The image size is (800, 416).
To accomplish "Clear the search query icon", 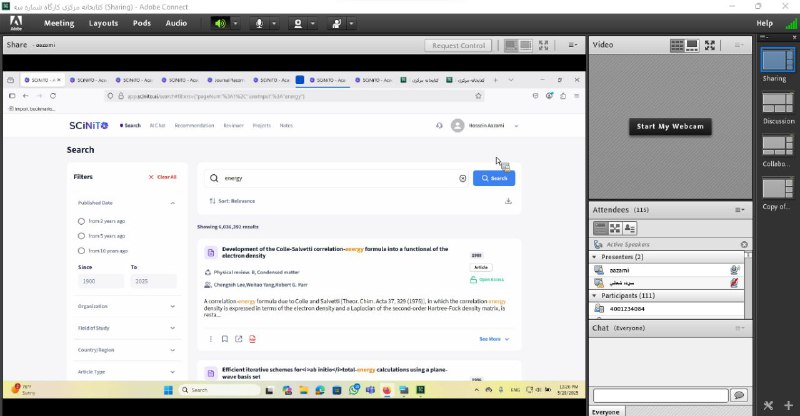I will click(x=462, y=178).
